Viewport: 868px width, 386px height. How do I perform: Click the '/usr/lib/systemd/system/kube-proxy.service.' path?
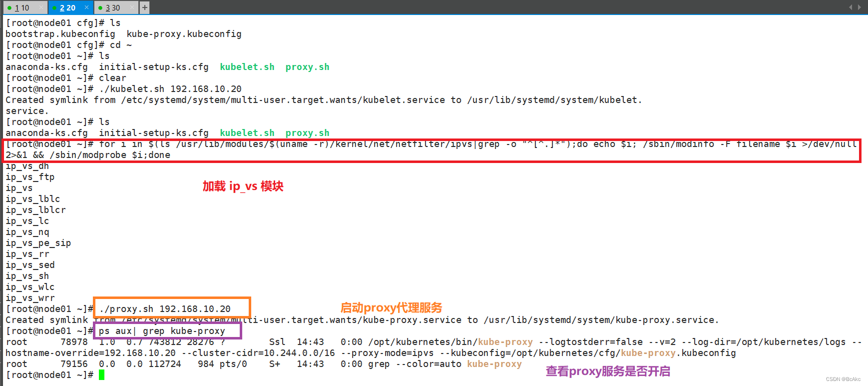(x=601, y=320)
